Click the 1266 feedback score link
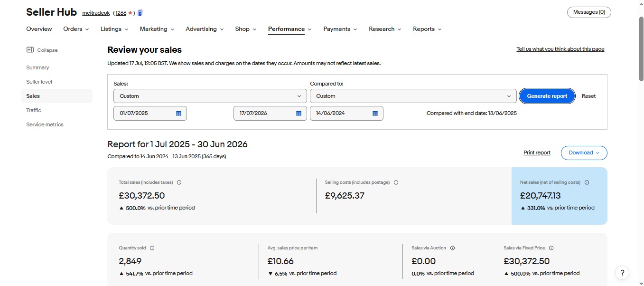The width and height of the screenshot is (644, 286). (x=121, y=13)
